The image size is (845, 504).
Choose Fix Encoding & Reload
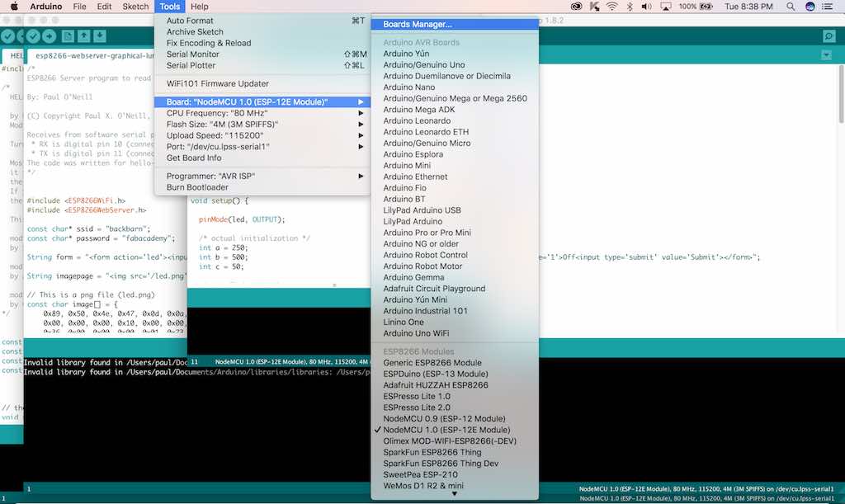262,43
